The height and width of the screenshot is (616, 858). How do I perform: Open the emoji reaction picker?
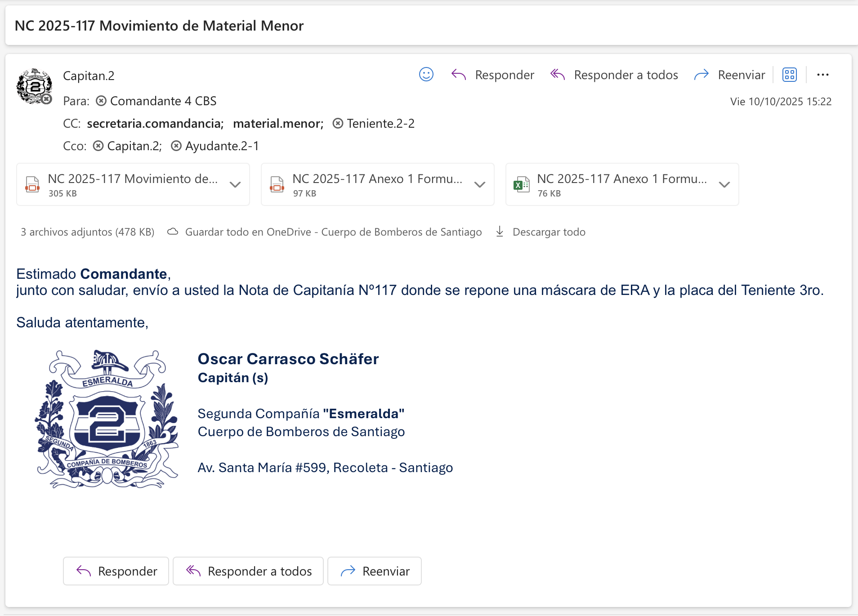426,75
